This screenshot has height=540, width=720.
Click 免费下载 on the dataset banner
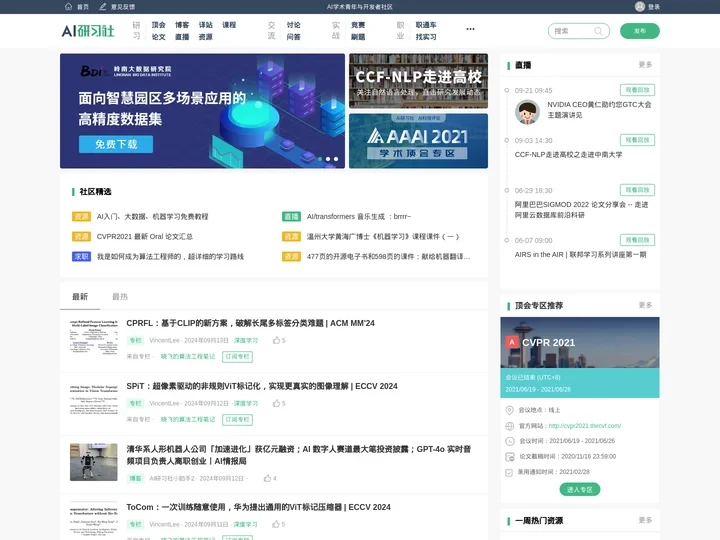pos(116,144)
